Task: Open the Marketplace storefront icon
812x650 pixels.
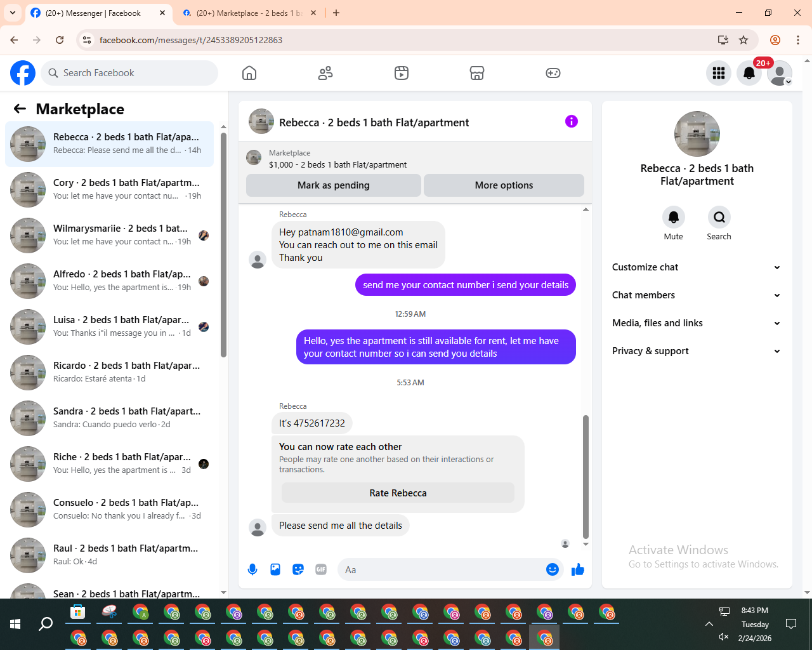Action: 477,73
